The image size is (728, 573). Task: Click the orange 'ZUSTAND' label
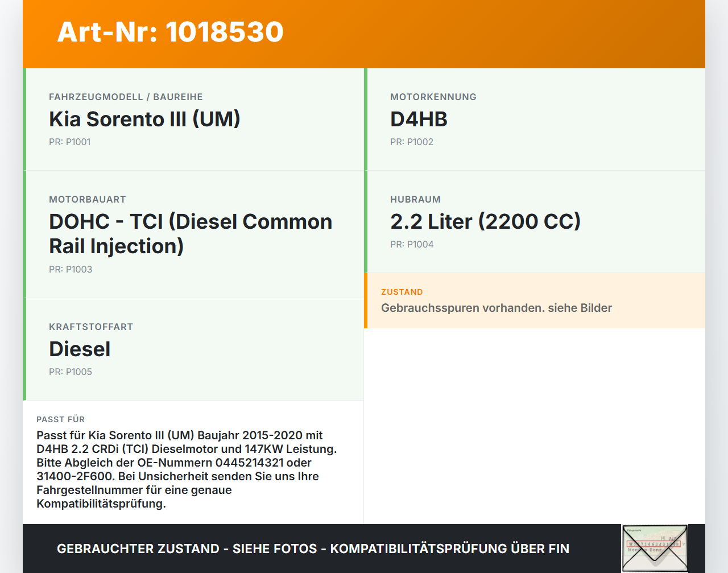tap(402, 292)
